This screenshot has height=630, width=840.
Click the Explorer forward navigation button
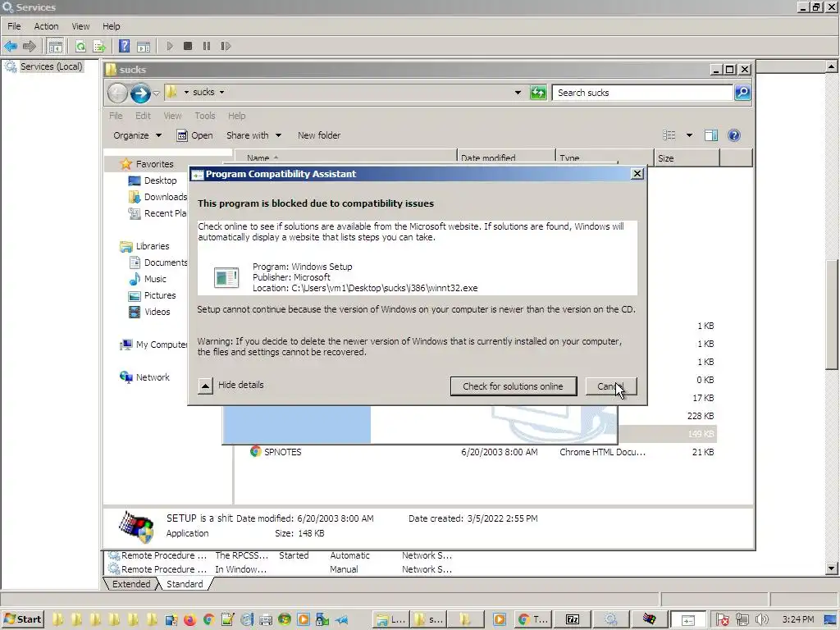pos(140,94)
